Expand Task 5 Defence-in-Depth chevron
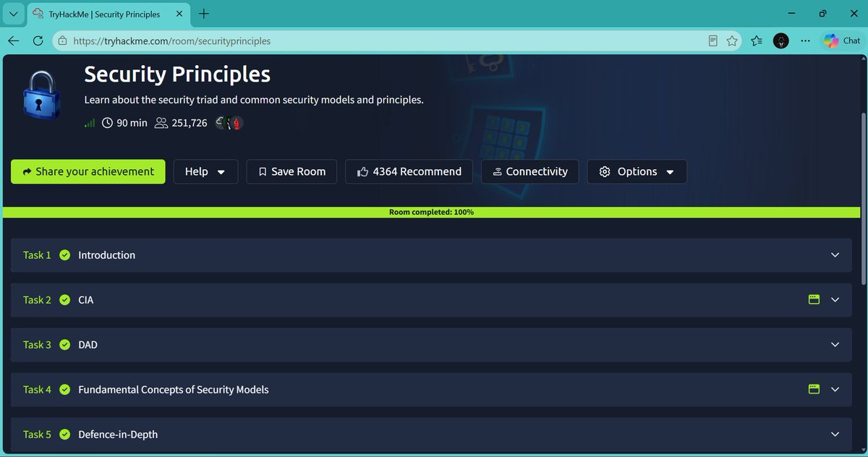This screenshot has height=457, width=868. [835, 435]
